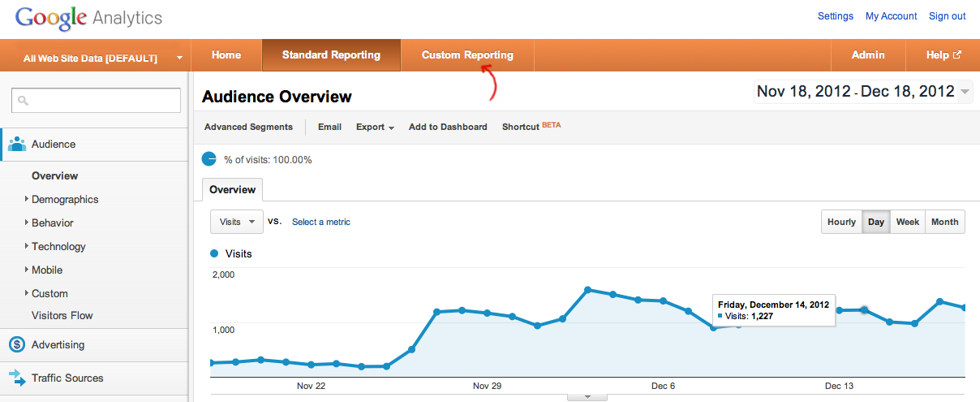Open the Export dropdown menu
Viewport: 980px width, 402px height.
(375, 127)
